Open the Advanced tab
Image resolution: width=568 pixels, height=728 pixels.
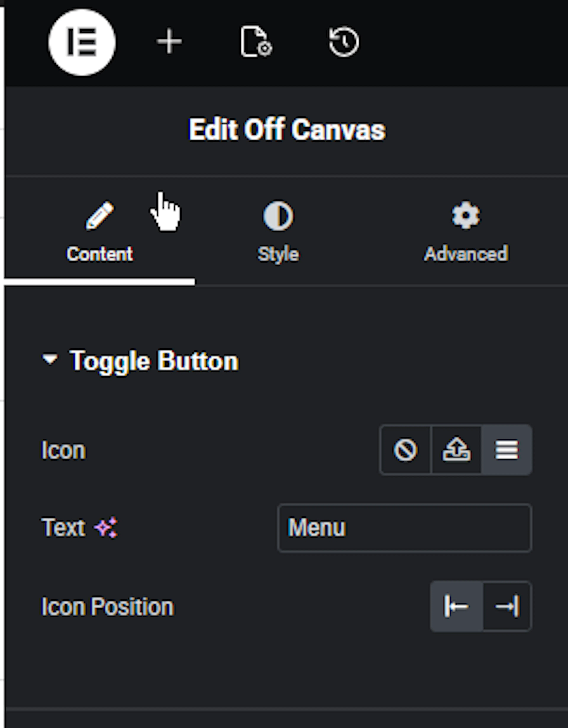466,232
